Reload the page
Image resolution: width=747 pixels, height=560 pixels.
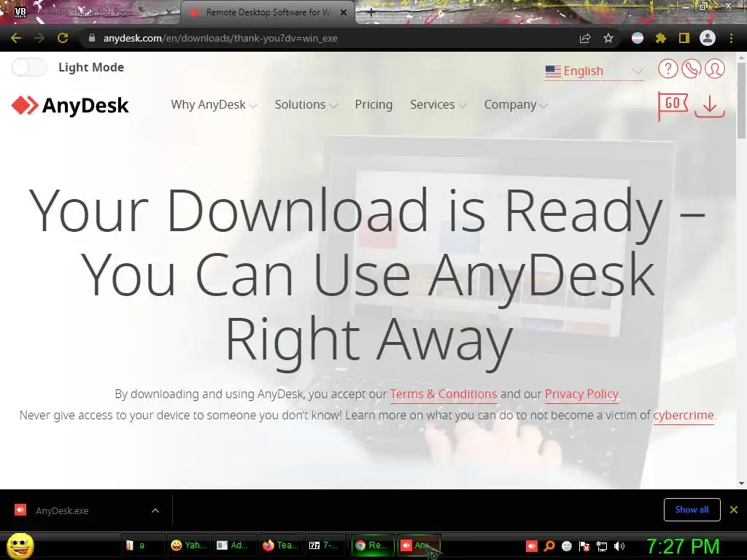pyautogui.click(x=63, y=38)
